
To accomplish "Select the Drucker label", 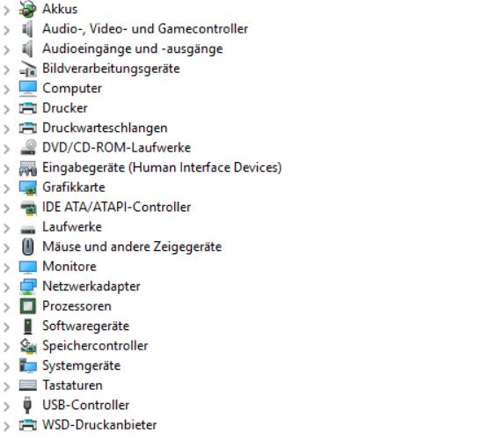I will 65,108.
